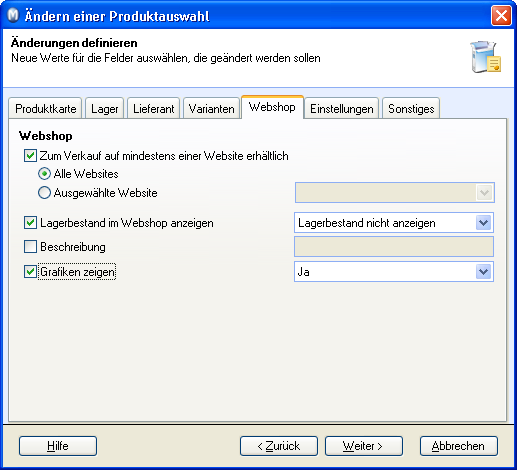Select the Varianten tab
The image size is (517, 470).
(x=211, y=108)
